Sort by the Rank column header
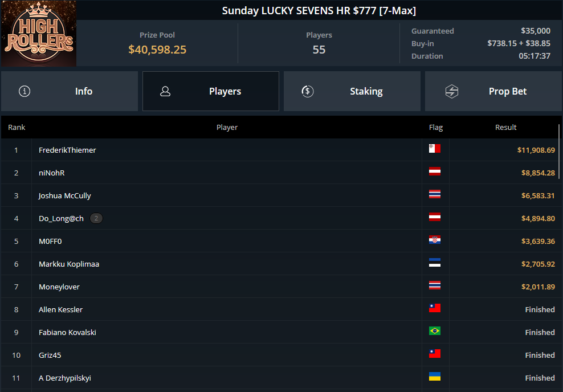This screenshot has height=392, width=563. (17, 128)
